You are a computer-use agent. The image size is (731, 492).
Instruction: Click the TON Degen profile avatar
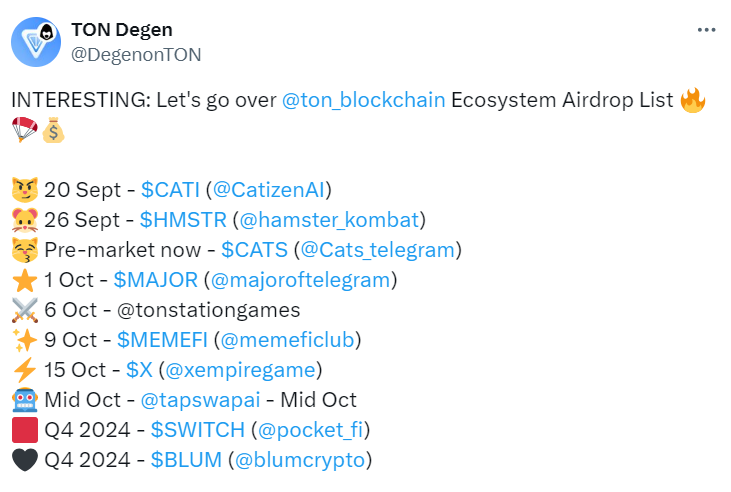tap(35, 42)
